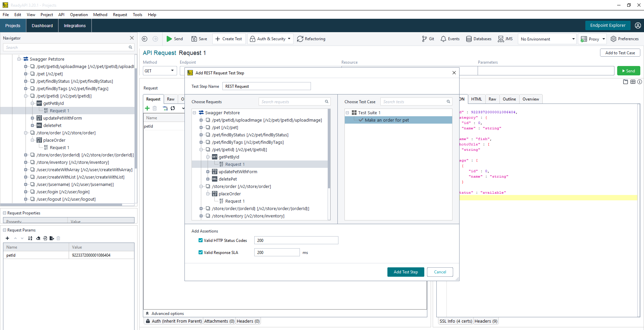
Task: Select Make an order for pet test case
Action: point(398,120)
